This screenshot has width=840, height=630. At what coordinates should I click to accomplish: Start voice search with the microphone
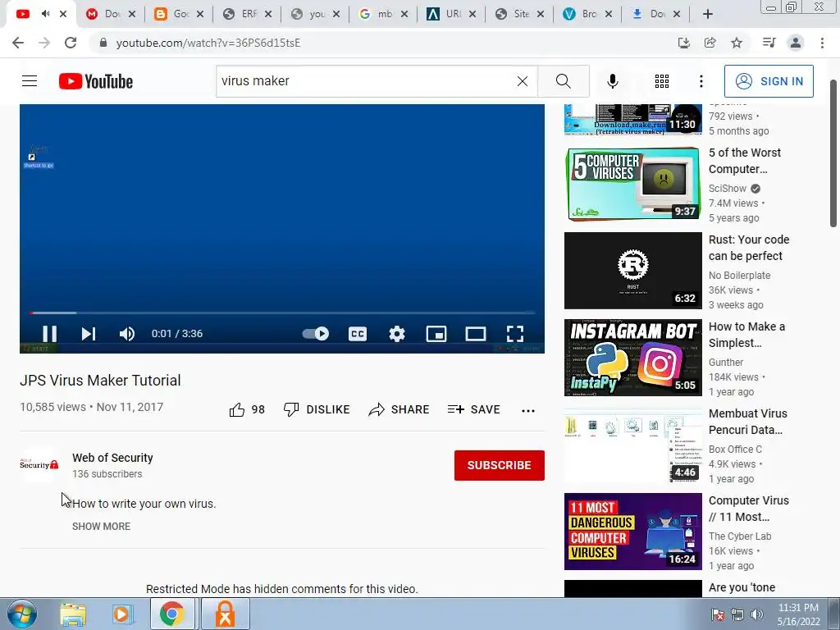pyautogui.click(x=613, y=81)
